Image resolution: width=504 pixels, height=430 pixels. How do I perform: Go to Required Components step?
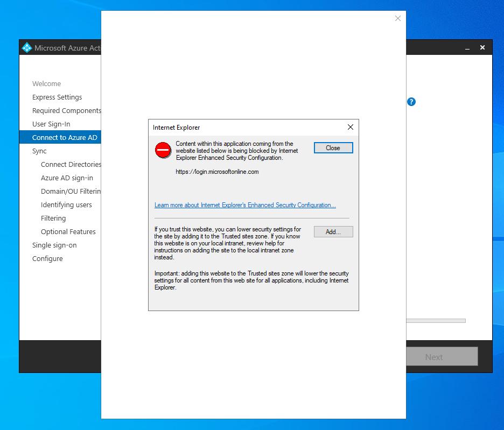(x=67, y=110)
